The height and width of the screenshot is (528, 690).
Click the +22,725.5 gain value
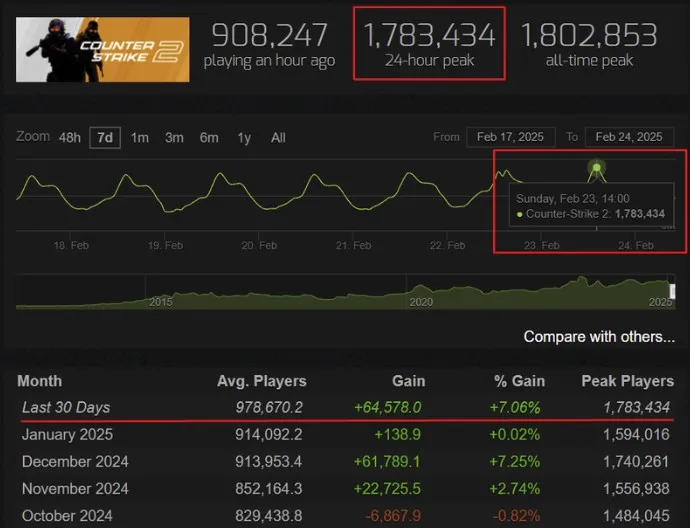(387, 489)
